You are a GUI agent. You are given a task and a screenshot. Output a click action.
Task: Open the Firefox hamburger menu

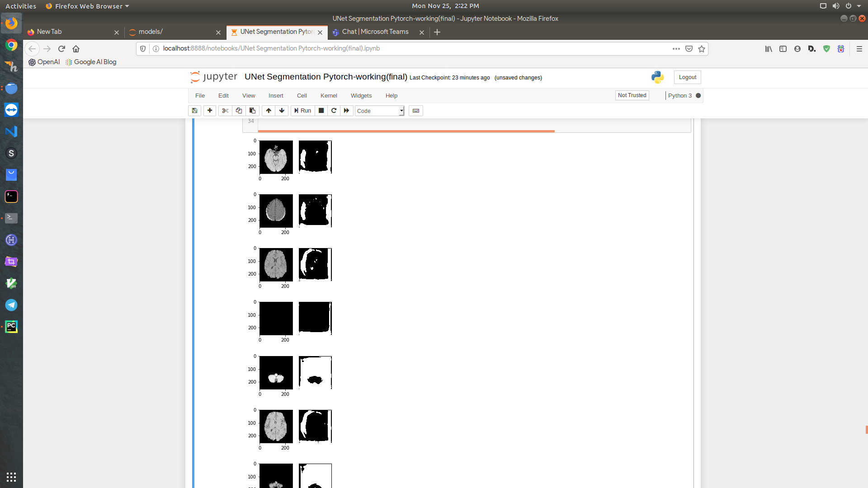pos(859,49)
